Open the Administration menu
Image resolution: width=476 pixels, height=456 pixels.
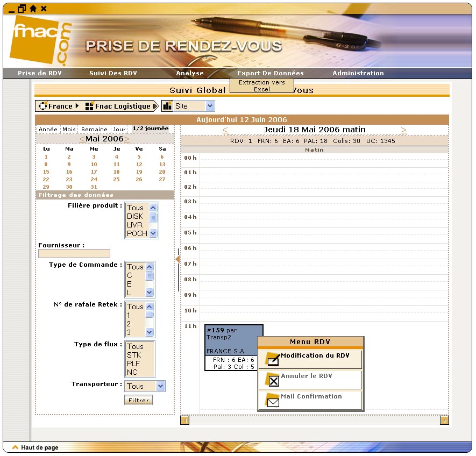coord(358,73)
